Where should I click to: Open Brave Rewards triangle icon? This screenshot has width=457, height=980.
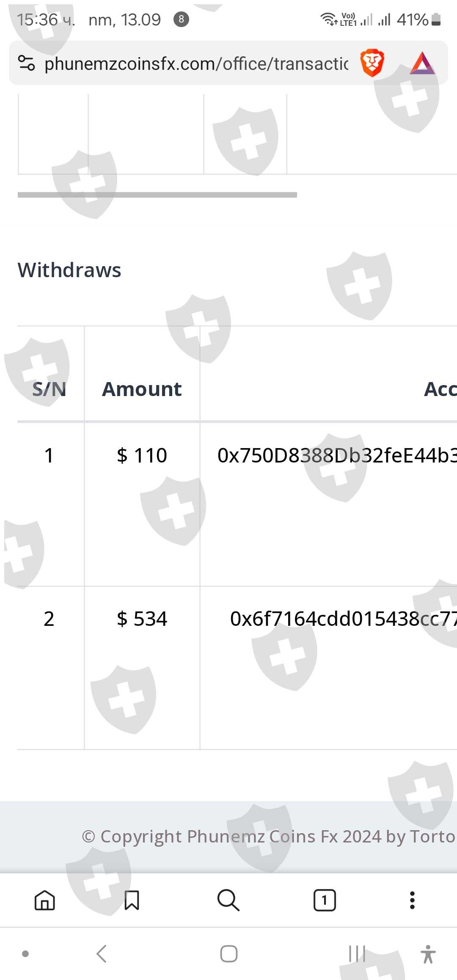pos(422,63)
